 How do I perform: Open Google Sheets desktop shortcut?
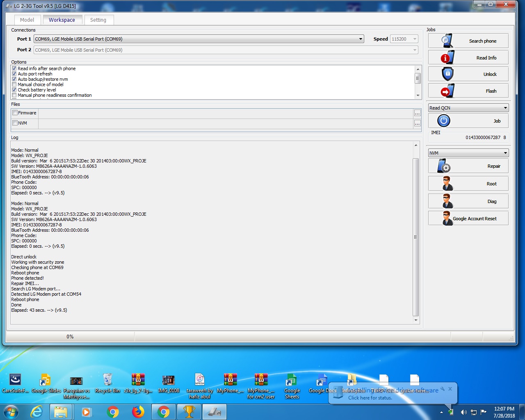[x=292, y=386]
